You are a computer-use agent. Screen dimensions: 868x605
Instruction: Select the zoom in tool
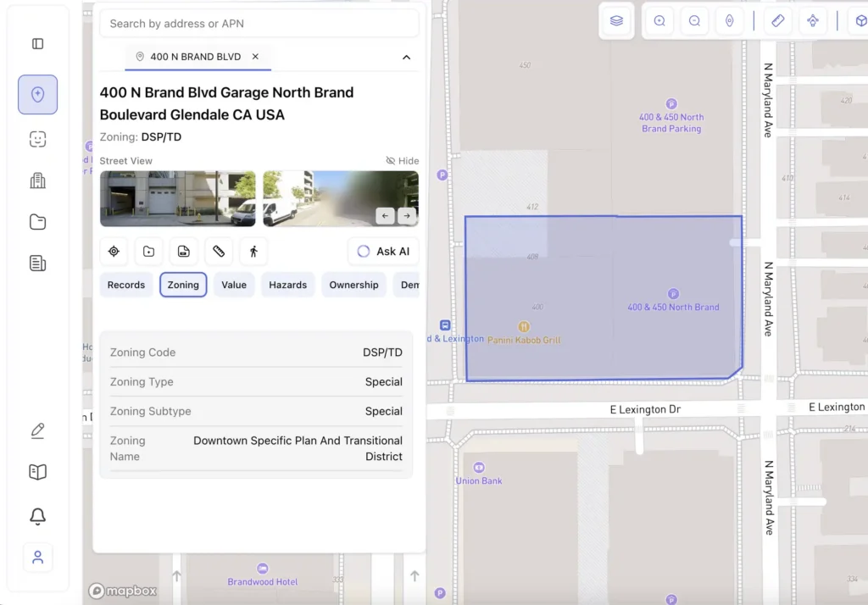659,20
